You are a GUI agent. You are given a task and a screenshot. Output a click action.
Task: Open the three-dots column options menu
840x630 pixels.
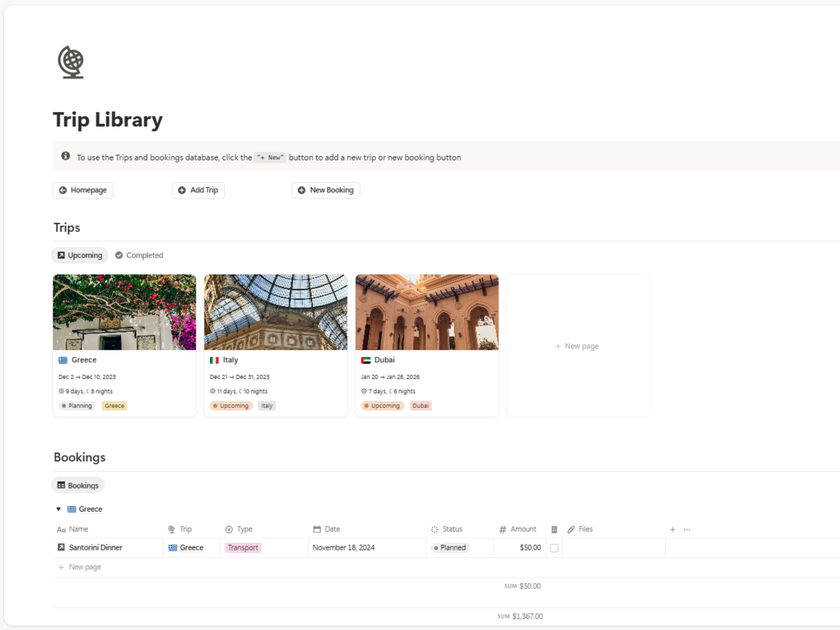687,529
